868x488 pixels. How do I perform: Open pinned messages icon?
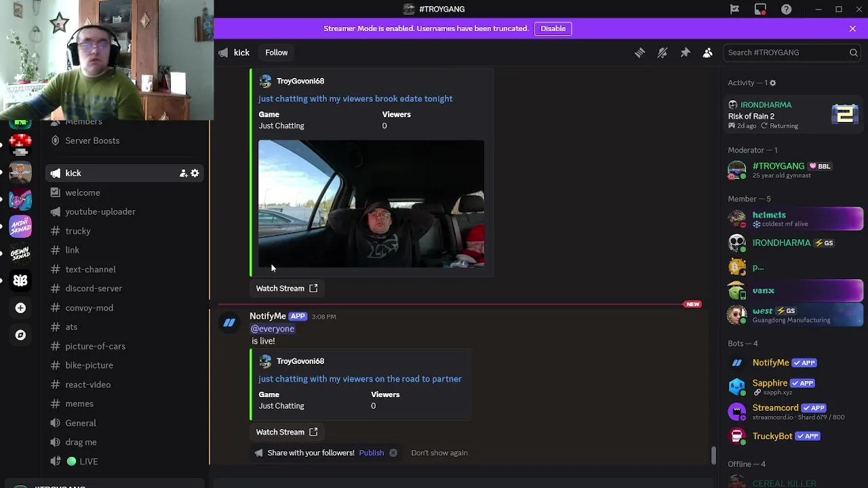(x=685, y=52)
